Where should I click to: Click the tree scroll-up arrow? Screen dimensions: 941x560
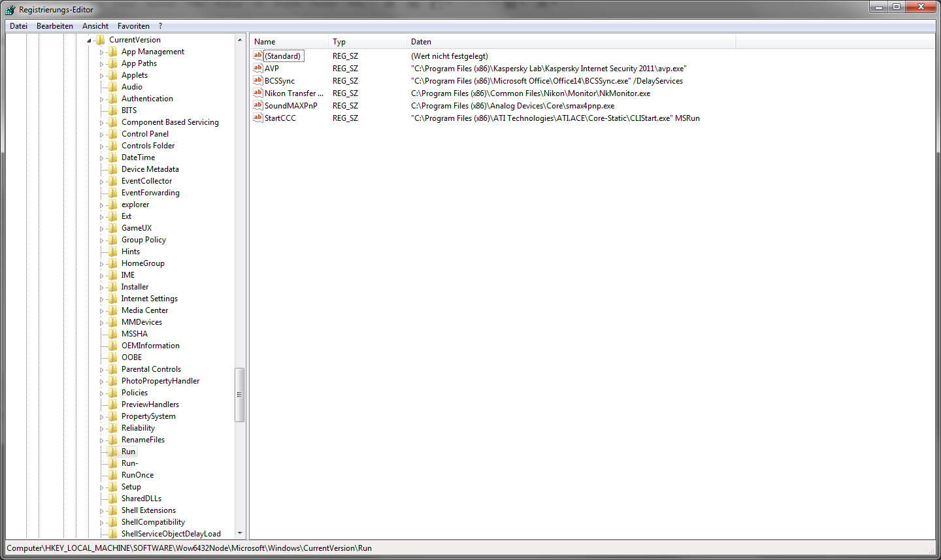point(240,40)
